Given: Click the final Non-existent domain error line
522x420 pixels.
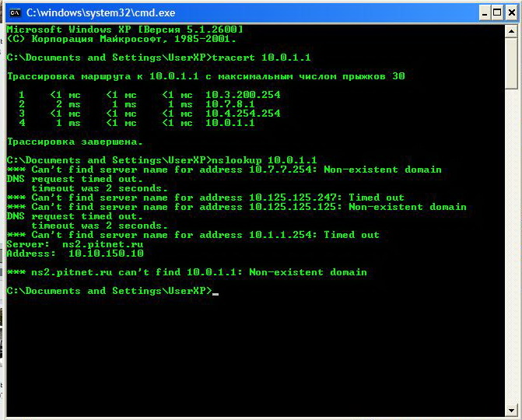Looking at the screenshot, I should click(x=187, y=272).
